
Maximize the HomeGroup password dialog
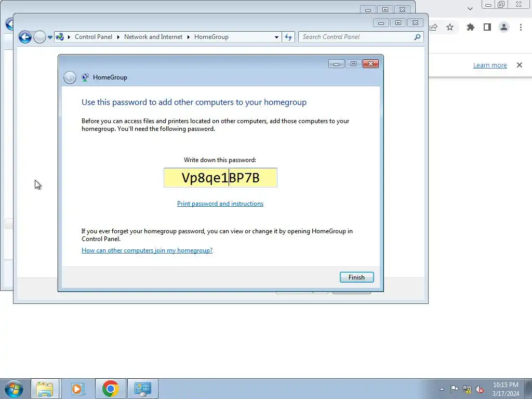(353, 64)
